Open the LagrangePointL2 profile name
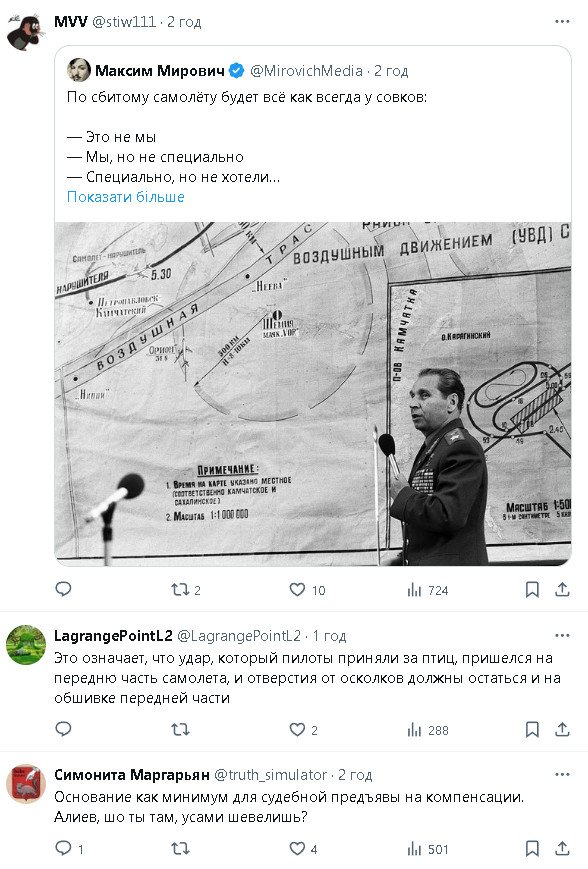Screen dimensions: 588x869 [x=113, y=636]
